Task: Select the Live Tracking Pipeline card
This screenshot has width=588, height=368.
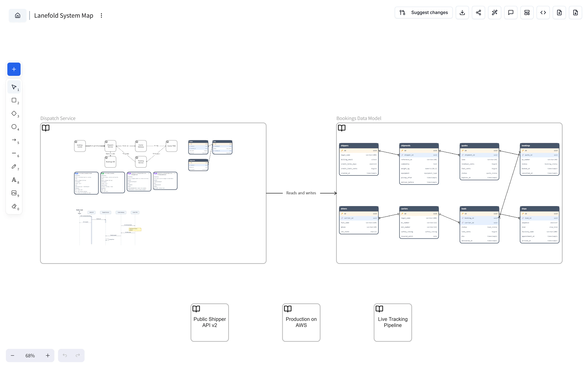Action: [393, 323]
